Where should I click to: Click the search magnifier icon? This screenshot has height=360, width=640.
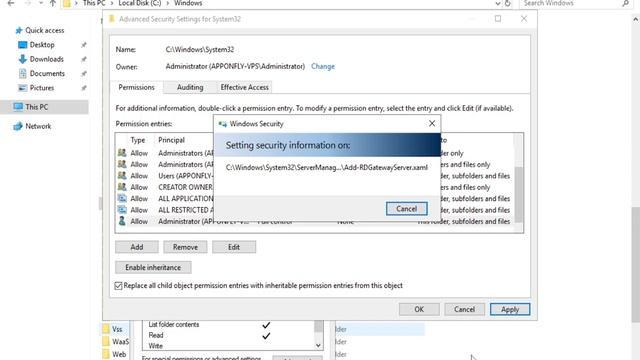625,3
